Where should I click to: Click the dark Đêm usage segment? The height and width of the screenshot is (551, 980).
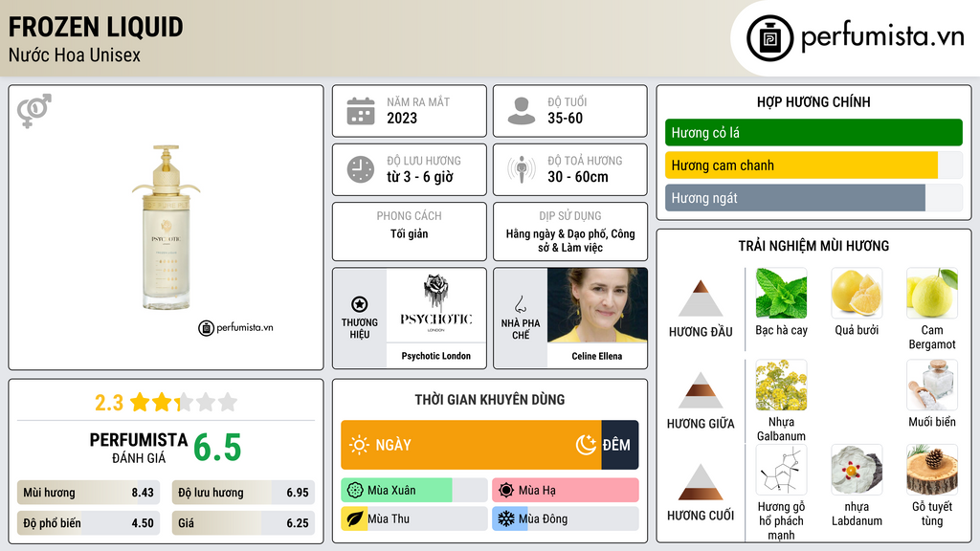[x=620, y=445]
